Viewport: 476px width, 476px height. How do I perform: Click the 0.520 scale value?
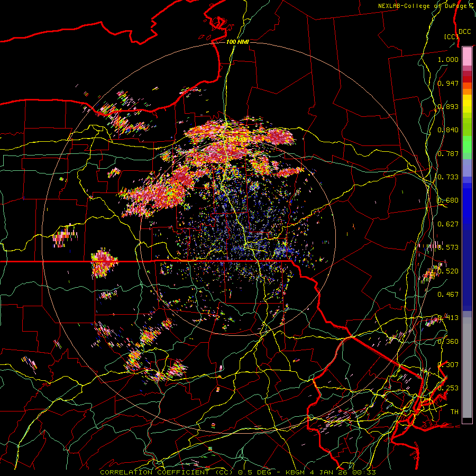pos(448,271)
